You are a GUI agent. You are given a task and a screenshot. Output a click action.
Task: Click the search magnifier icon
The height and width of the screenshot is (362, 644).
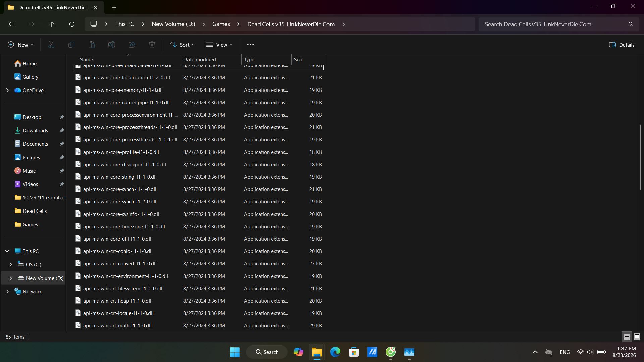coord(631,24)
